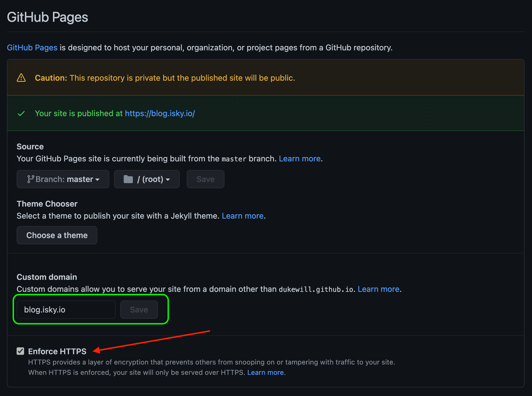532x396 pixels.
Task: Open Learn more link about custom domains
Action: point(379,289)
